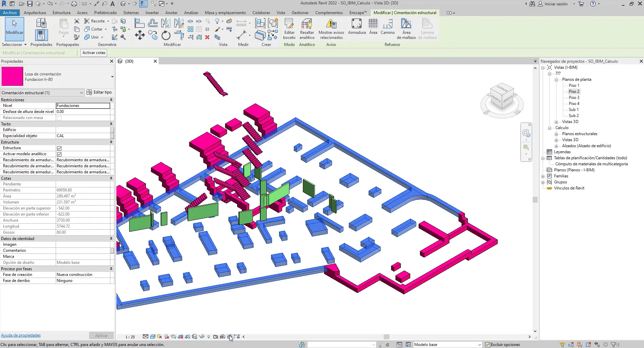Click the Editar tipo button
The width and height of the screenshot is (644, 348).
[x=99, y=92]
